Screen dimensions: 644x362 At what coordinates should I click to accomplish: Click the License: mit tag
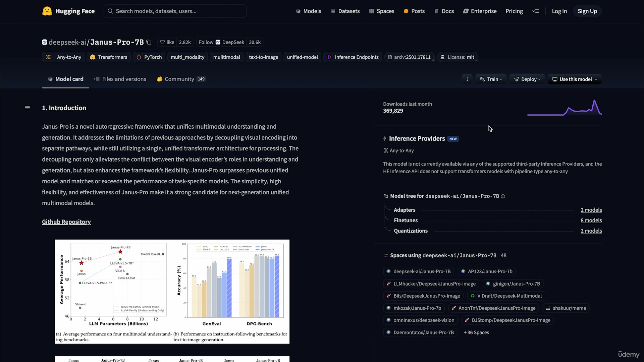pyautogui.click(x=458, y=57)
